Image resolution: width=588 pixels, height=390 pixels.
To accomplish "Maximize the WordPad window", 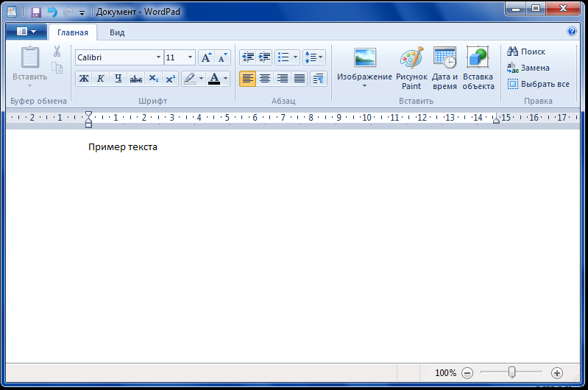I will click(x=536, y=9).
